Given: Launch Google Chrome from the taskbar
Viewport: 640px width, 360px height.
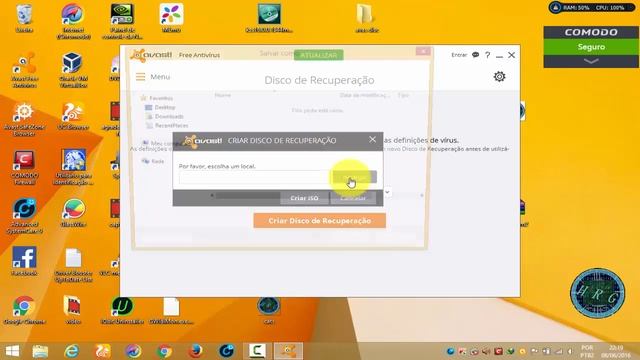Looking at the screenshot, I should click(164, 351).
